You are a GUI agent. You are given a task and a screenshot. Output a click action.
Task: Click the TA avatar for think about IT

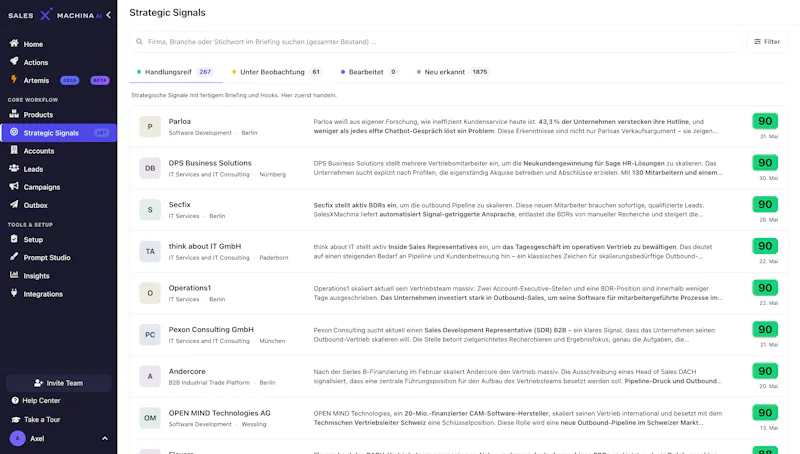pyautogui.click(x=150, y=251)
